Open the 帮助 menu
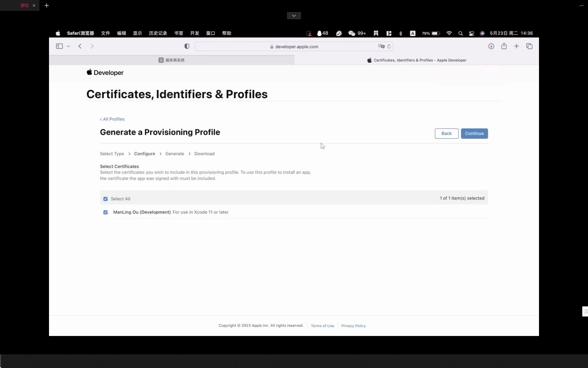588x368 pixels. [x=227, y=33]
